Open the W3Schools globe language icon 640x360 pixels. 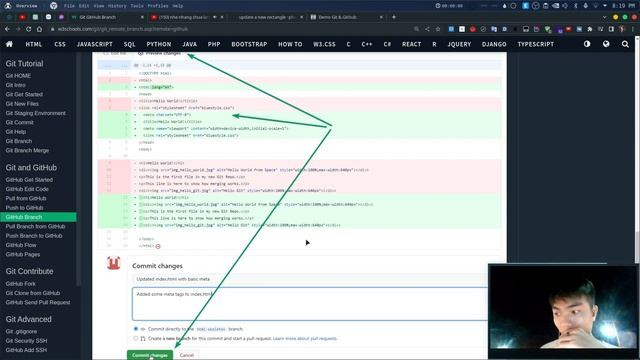[x=606, y=44]
